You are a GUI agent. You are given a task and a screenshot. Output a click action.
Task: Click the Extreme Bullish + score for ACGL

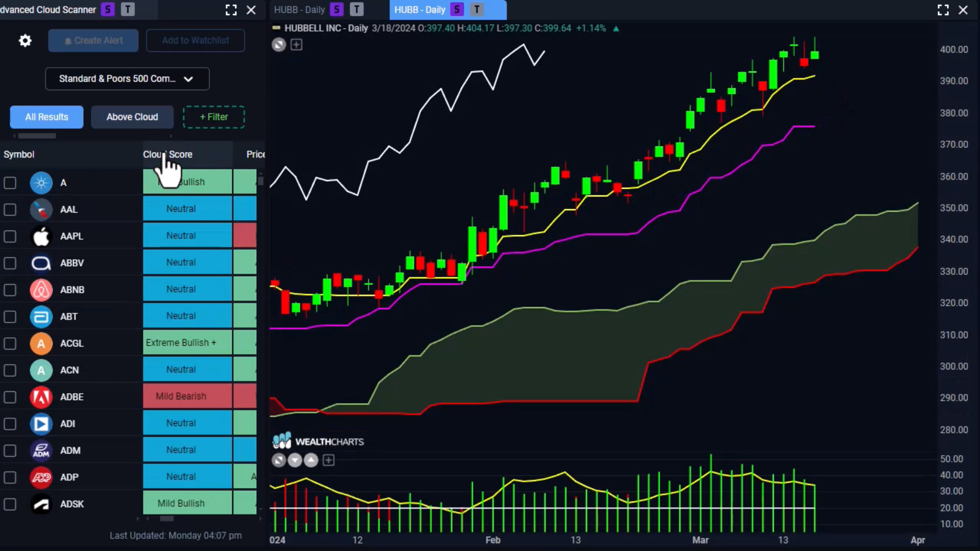(187, 343)
